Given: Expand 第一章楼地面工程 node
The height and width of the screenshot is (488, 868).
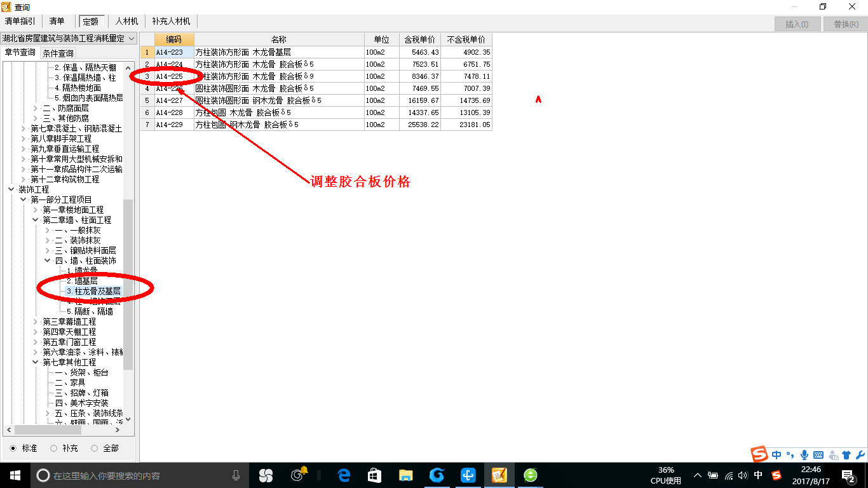Looking at the screenshot, I should [36, 210].
